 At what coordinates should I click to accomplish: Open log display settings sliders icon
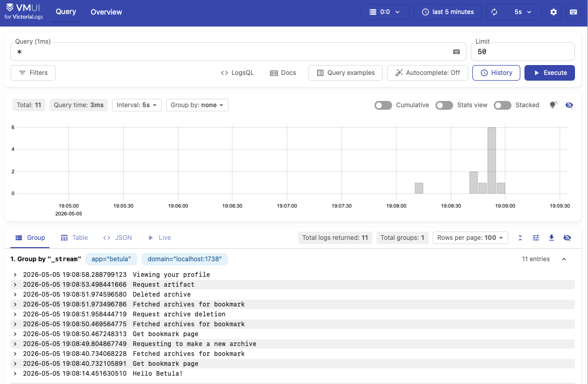[x=536, y=238]
